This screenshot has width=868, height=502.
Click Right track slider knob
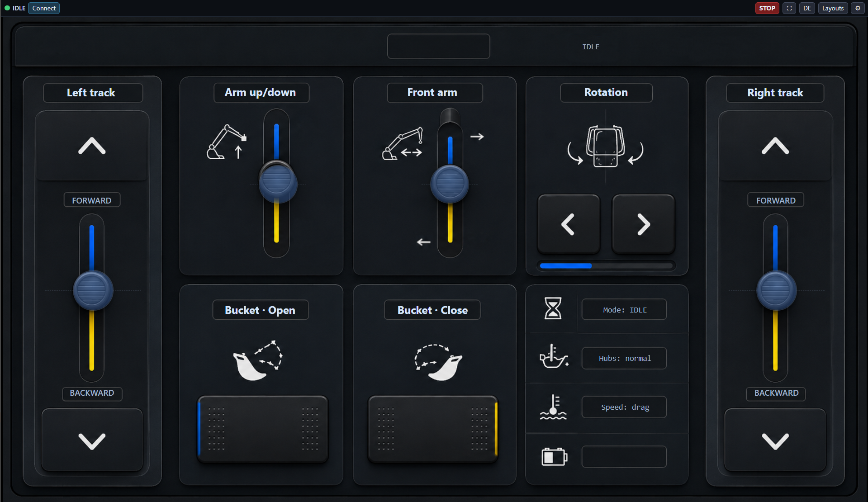click(x=776, y=290)
